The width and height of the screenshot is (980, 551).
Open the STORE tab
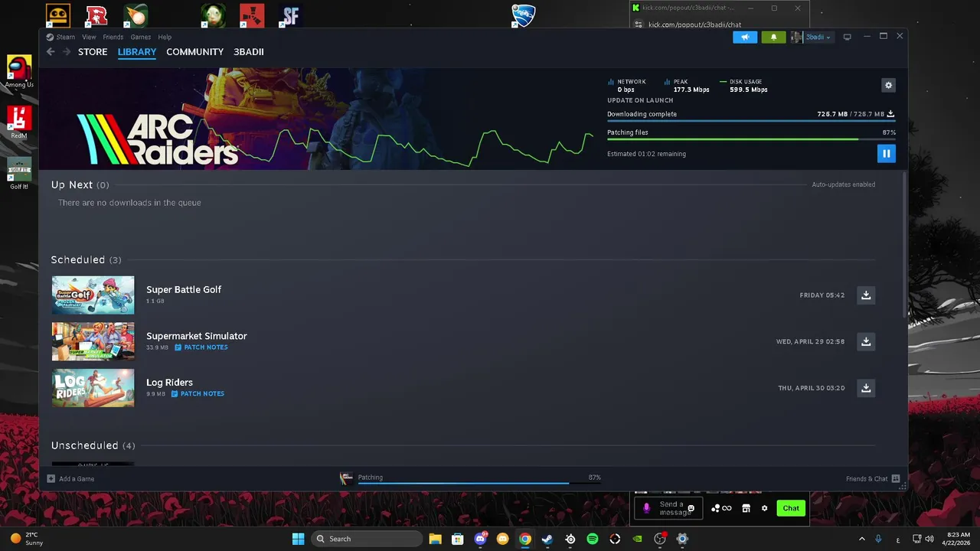coord(93,51)
